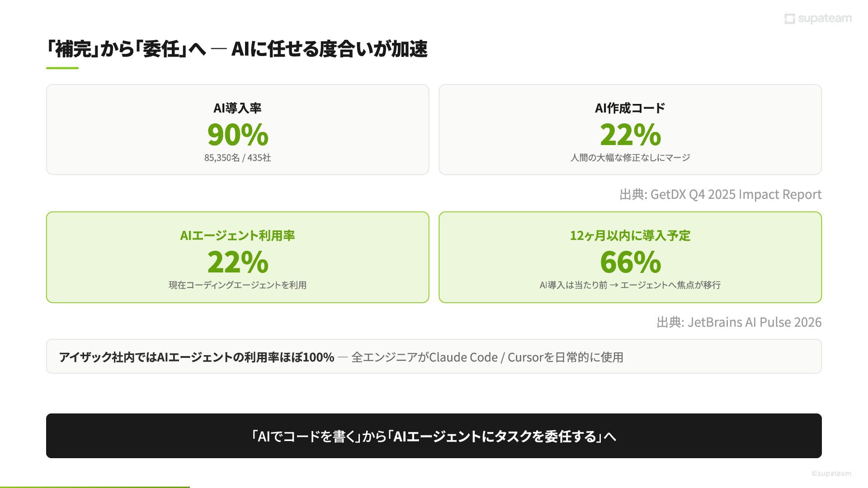Click the black banner about AIエージェントにタスクを委任
The height and width of the screenshot is (488, 868).
[x=434, y=436]
